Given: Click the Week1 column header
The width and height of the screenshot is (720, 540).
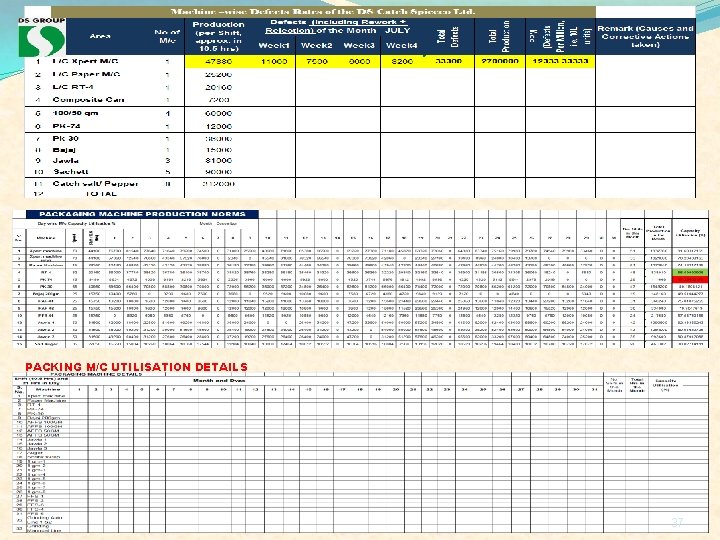Looking at the screenshot, I should click(x=274, y=45).
